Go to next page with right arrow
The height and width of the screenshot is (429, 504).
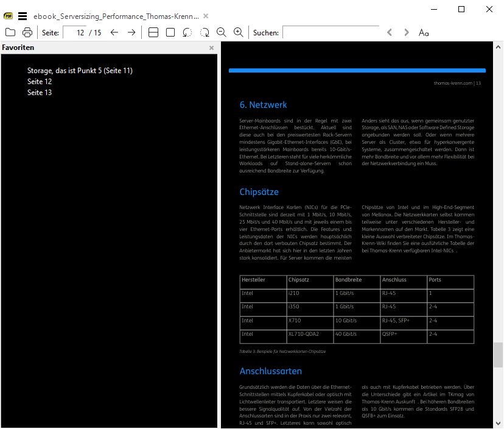pos(131,32)
